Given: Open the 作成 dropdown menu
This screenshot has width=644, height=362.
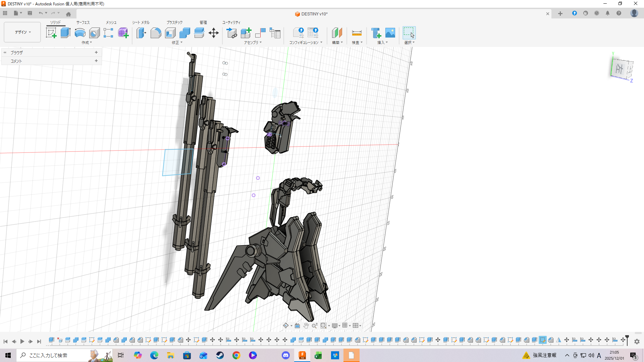Looking at the screenshot, I should (x=87, y=43).
